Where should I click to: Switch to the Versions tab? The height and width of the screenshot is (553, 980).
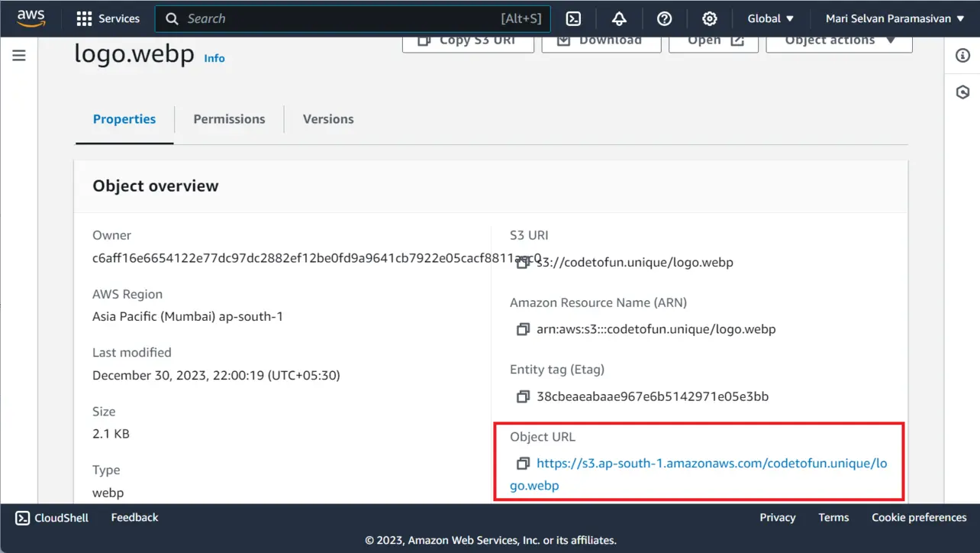pos(328,119)
